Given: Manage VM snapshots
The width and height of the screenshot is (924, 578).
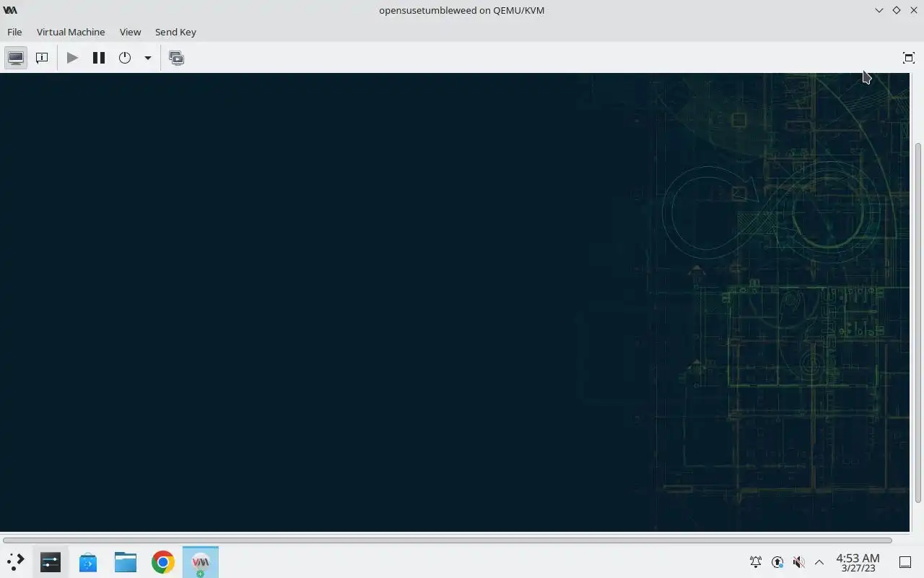Looking at the screenshot, I should point(176,58).
